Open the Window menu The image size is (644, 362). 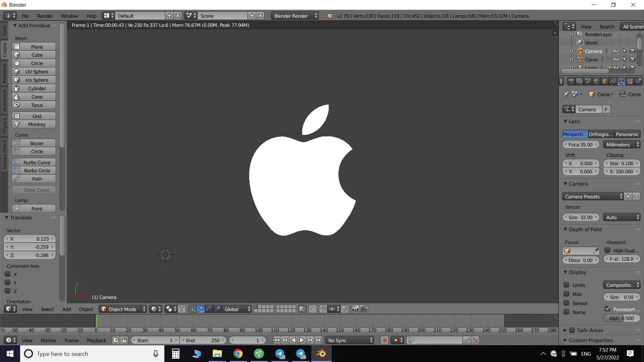tap(69, 16)
